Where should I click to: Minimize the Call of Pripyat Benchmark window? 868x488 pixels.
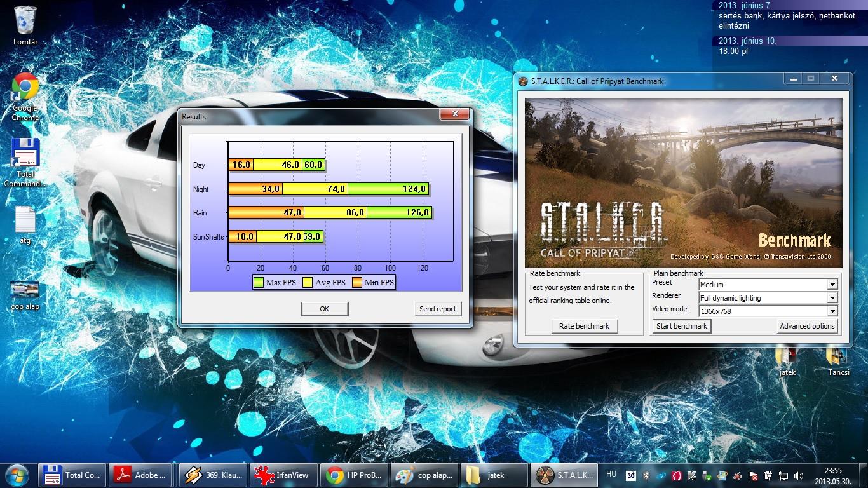point(792,79)
